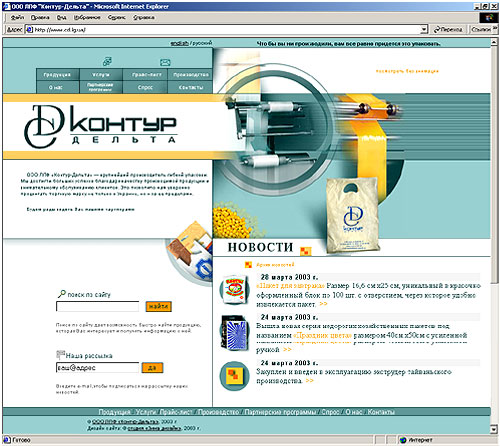Open the Пакет для завтрака link
This screenshot has height=446, width=500.
pyautogui.click(x=290, y=286)
